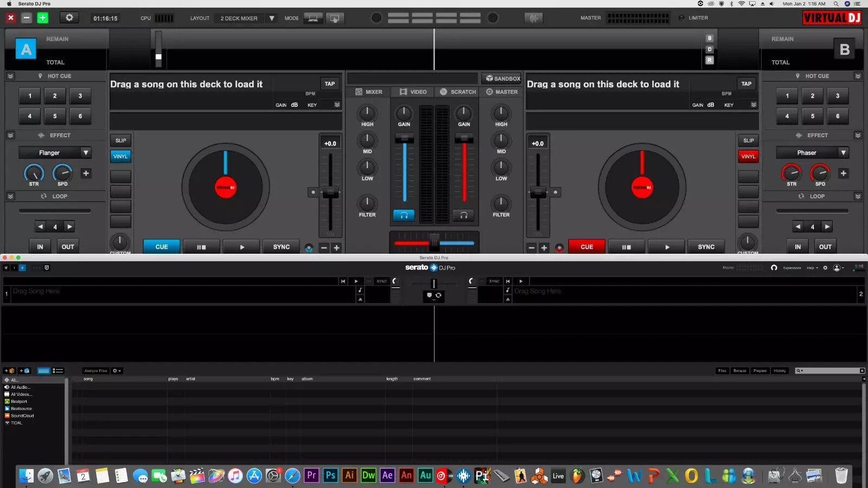
Task: Click Serato add crate icon
Action: click(x=10, y=371)
